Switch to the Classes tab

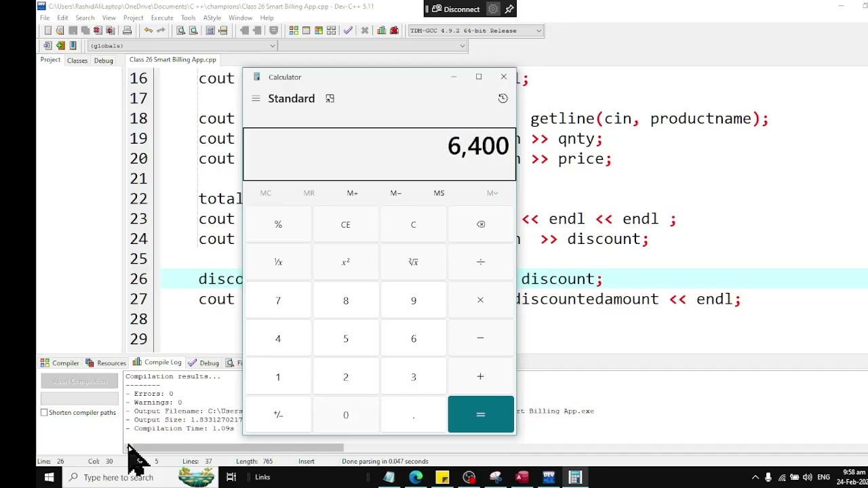(77, 60)
